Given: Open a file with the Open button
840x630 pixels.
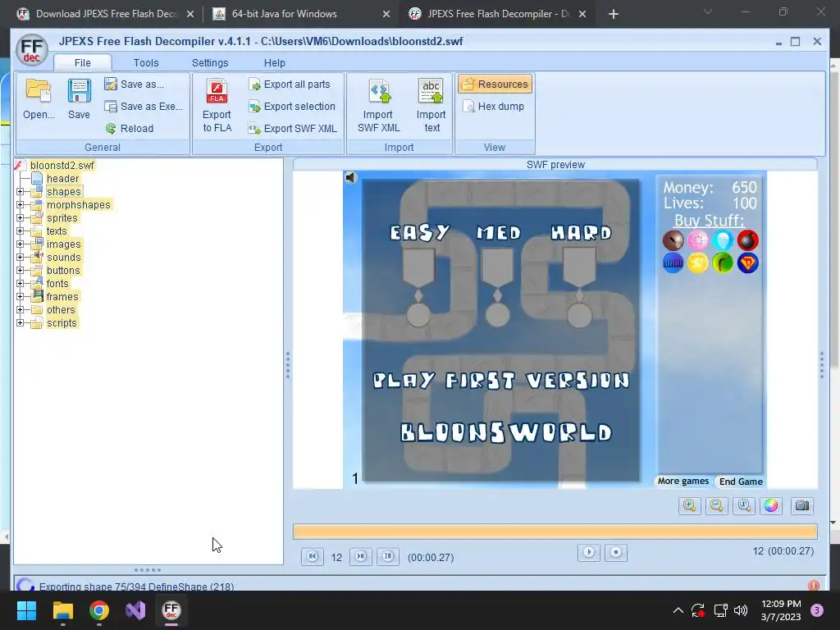Looking at the screenshot, I should 39,99.
